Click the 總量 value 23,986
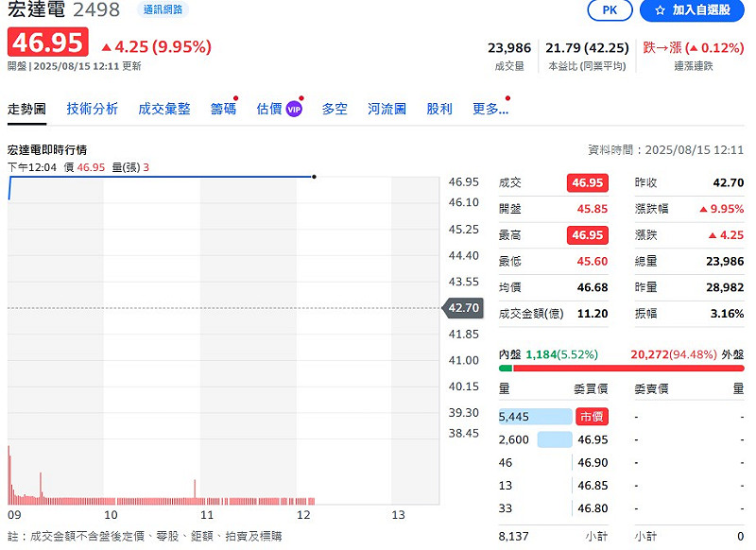 coord(725,261)
